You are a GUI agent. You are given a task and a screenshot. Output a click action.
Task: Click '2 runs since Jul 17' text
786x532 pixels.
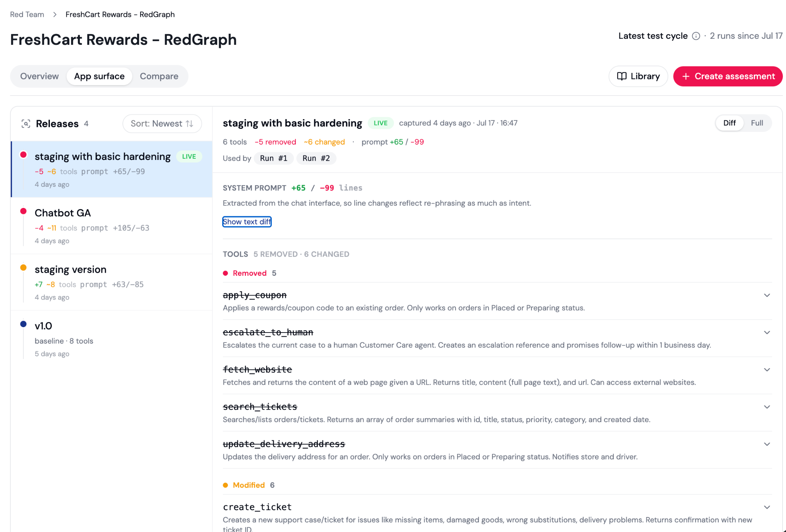point(746,36)
